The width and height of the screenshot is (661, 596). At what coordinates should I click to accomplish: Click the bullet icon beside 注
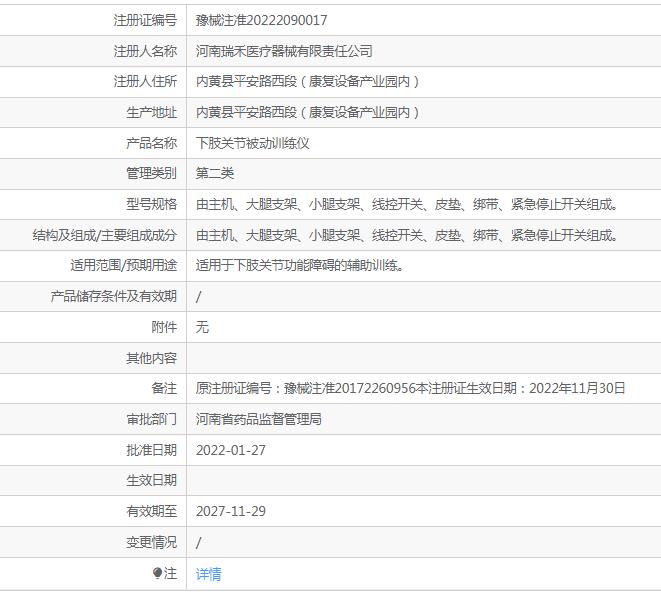point(157,574)
